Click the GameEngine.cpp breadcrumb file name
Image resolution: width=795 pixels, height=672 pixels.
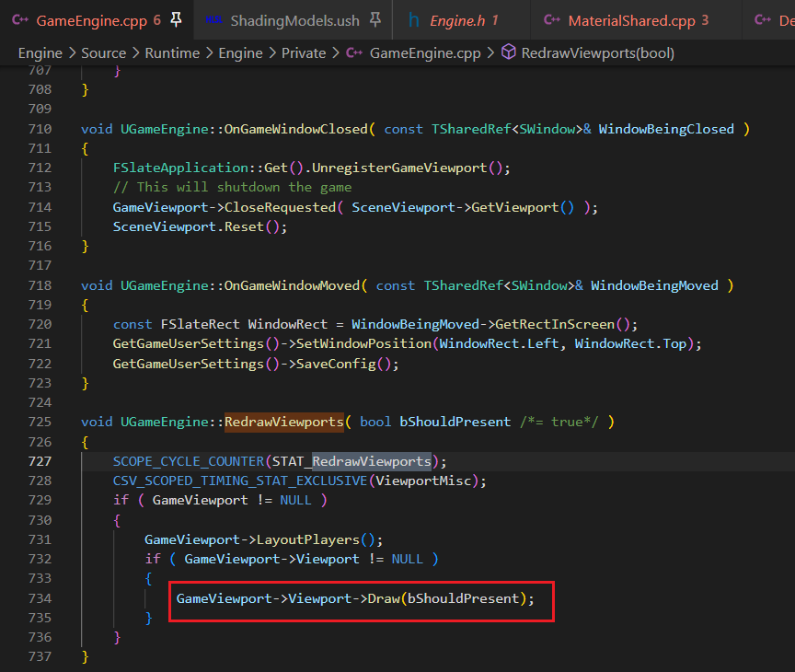tap(423, 53)
